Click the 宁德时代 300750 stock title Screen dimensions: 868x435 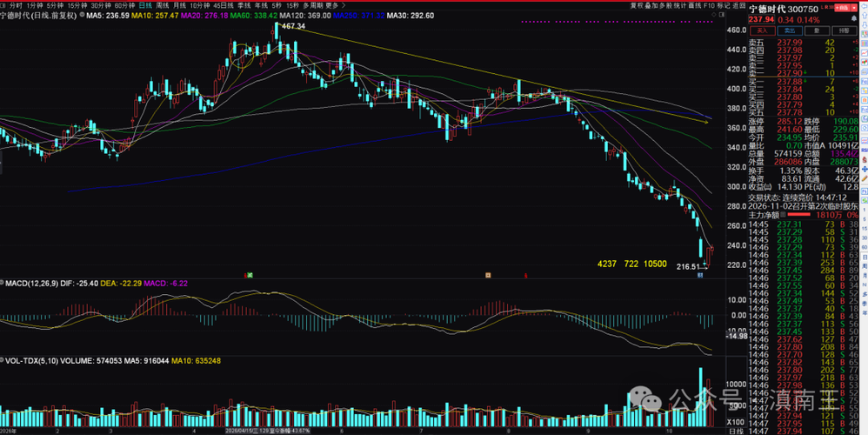[x=784, y=9]
